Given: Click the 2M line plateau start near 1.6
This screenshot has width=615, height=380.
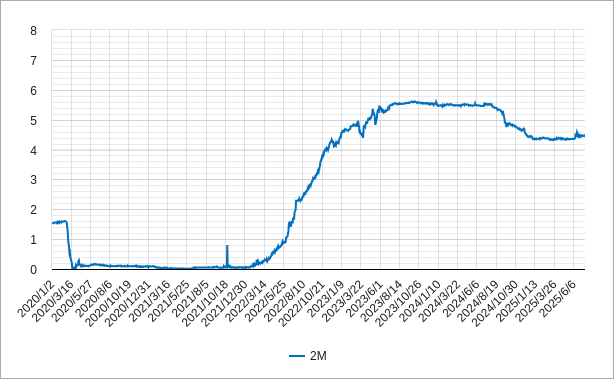Looking at the screenshot, I should coord(59,222).
